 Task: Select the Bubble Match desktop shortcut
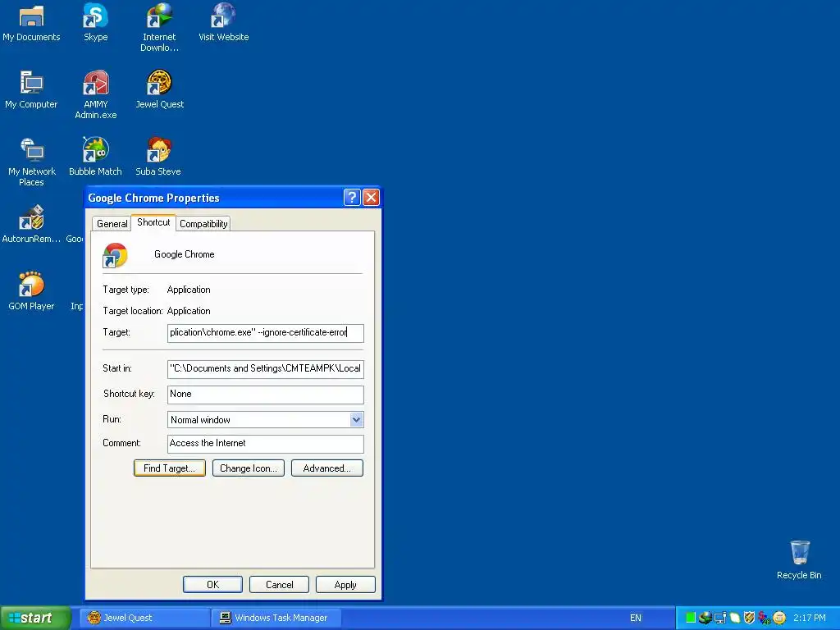[x=95, y=157]
